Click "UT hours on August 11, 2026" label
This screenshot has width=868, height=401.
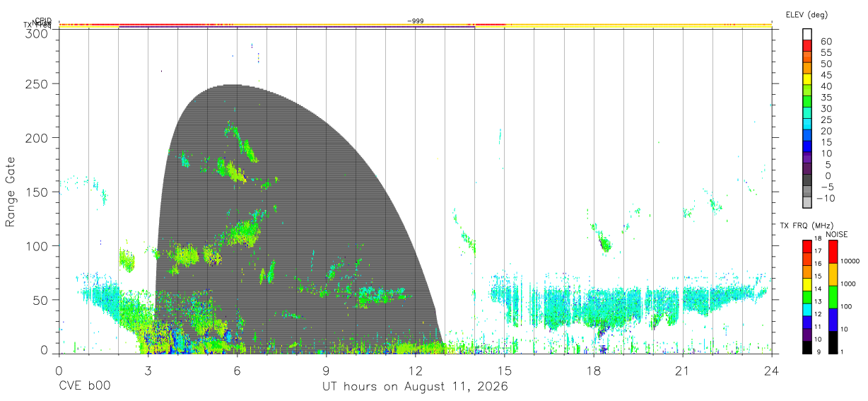pos(416,387)
